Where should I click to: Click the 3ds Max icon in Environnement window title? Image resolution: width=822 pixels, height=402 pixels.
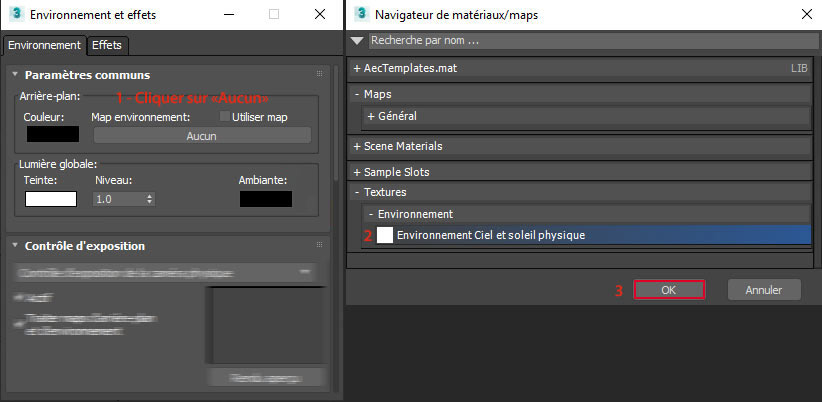tap(14, 15)
